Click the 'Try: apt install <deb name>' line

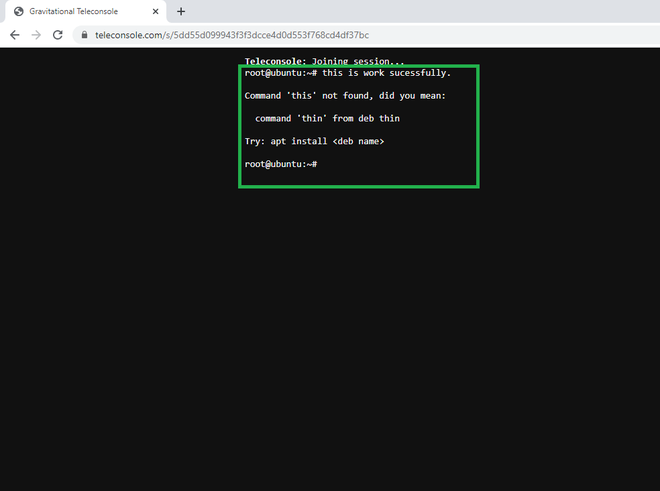pos(314,141)
